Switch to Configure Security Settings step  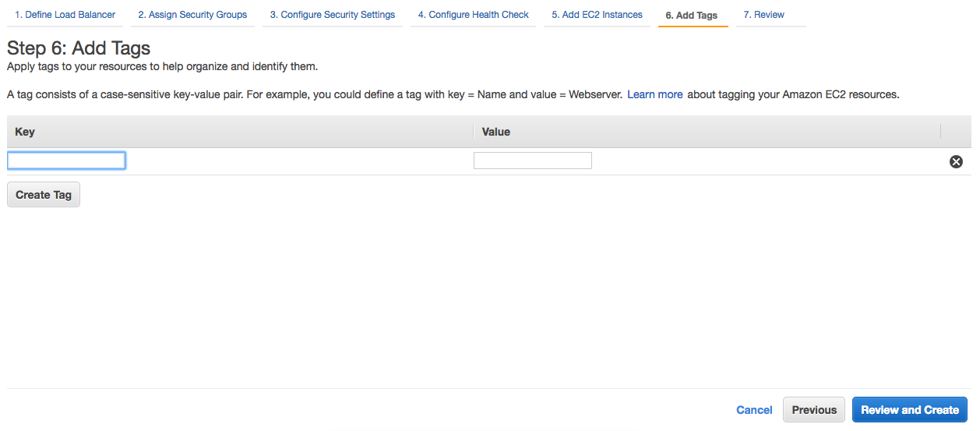point(333,15)
